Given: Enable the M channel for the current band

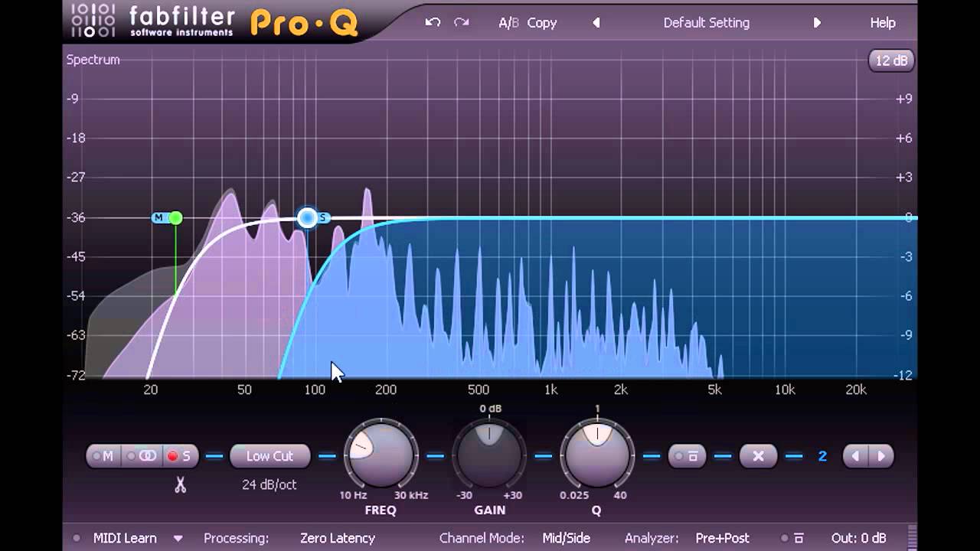Looking at the screenshot, I should (x=105, y=455).
